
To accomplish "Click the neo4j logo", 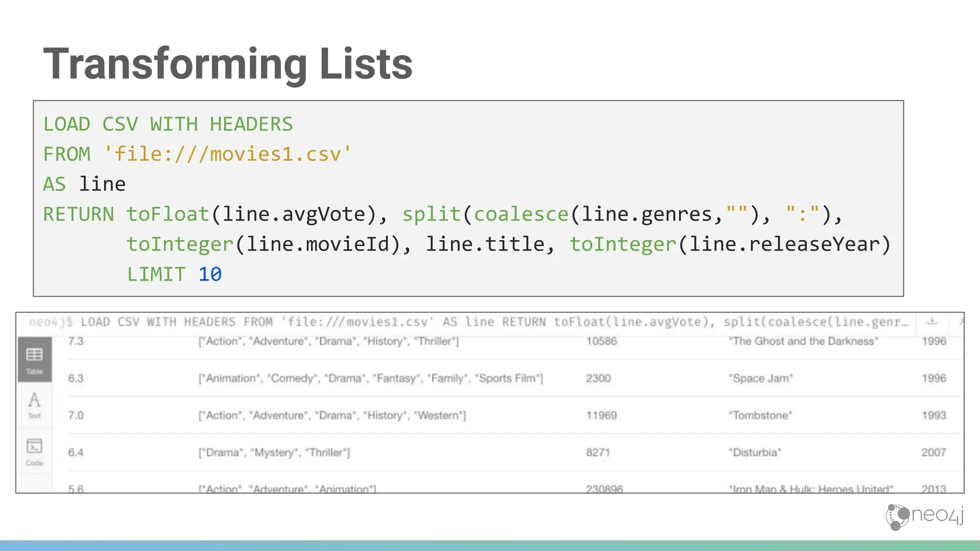I will click(x=925, y=517).
